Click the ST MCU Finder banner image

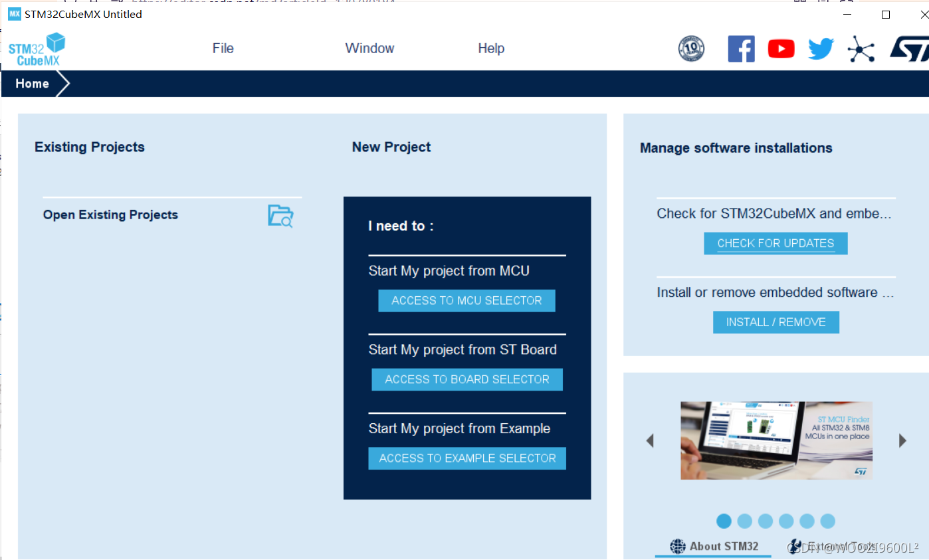tap(776, 440)
